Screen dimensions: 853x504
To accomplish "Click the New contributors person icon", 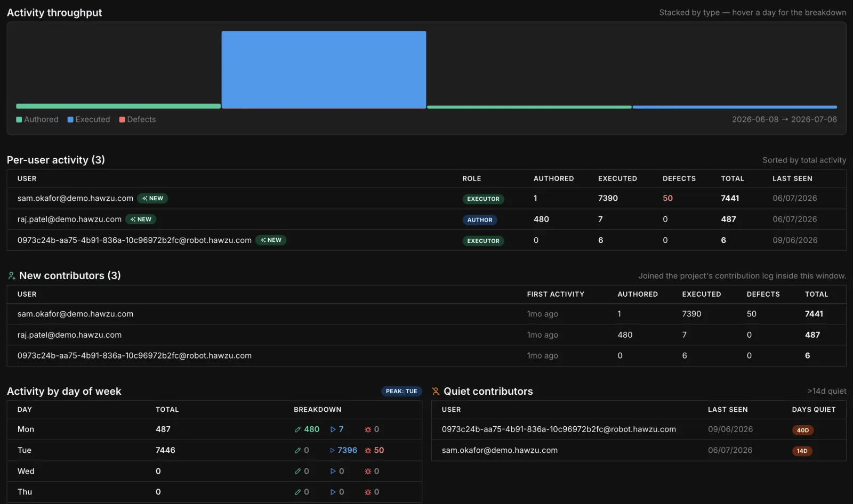I will click(x=12, y=276).
